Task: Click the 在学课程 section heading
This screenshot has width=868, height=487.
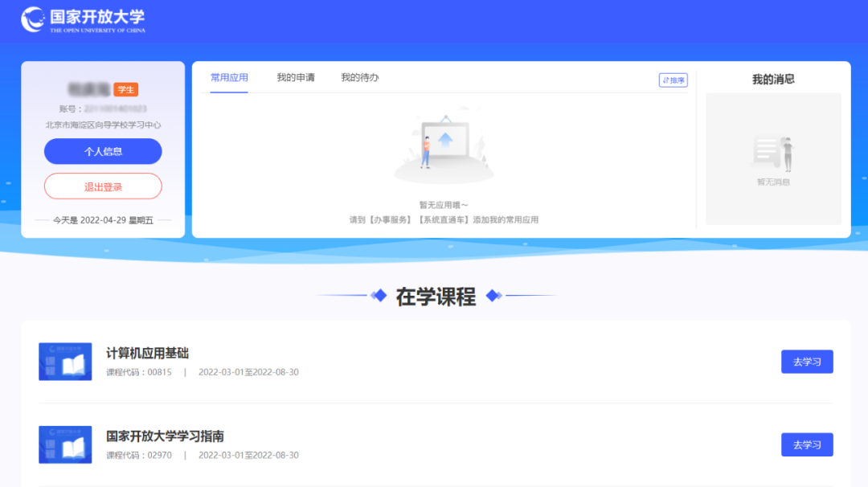Action: coord(436,297)
